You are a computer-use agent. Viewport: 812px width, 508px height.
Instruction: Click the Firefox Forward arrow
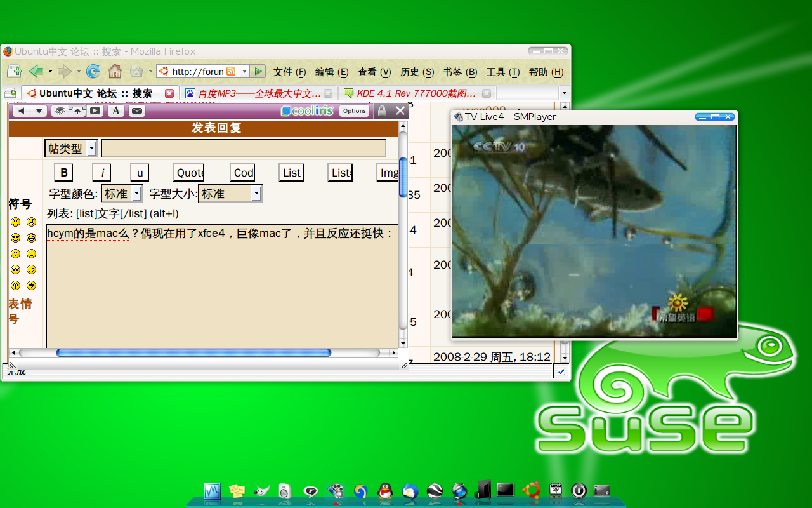point(64,71)
